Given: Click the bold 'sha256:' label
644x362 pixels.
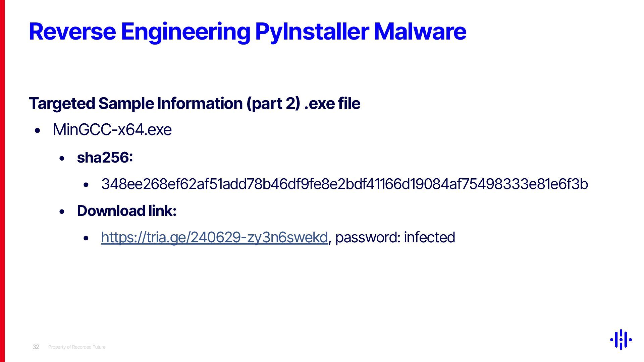Looking at the screenshot, I should (105, 158).
